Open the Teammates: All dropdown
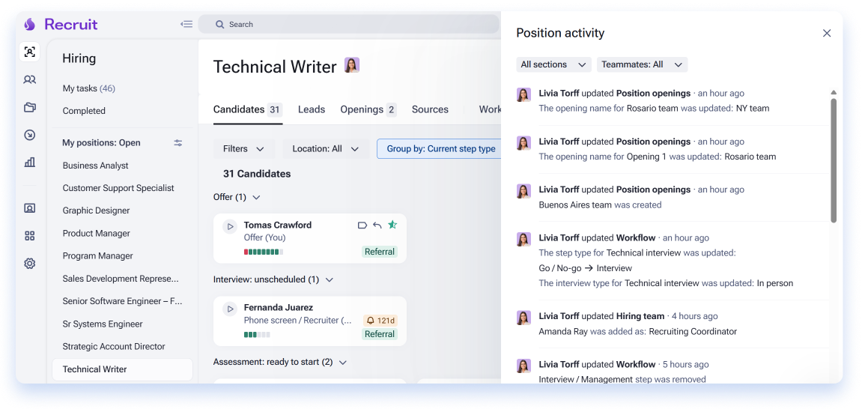The height and width of the screenshot is (409, 868). [642, 64]
